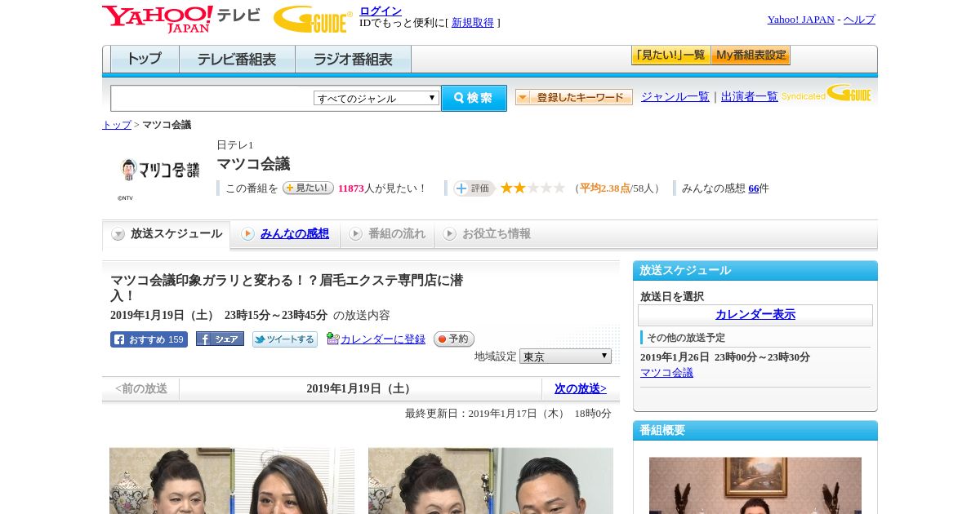The width and height of the screenshot is (980, 514).
Task: Click Facebook おすすめ 159 button
Action: [x=149, y=339]
